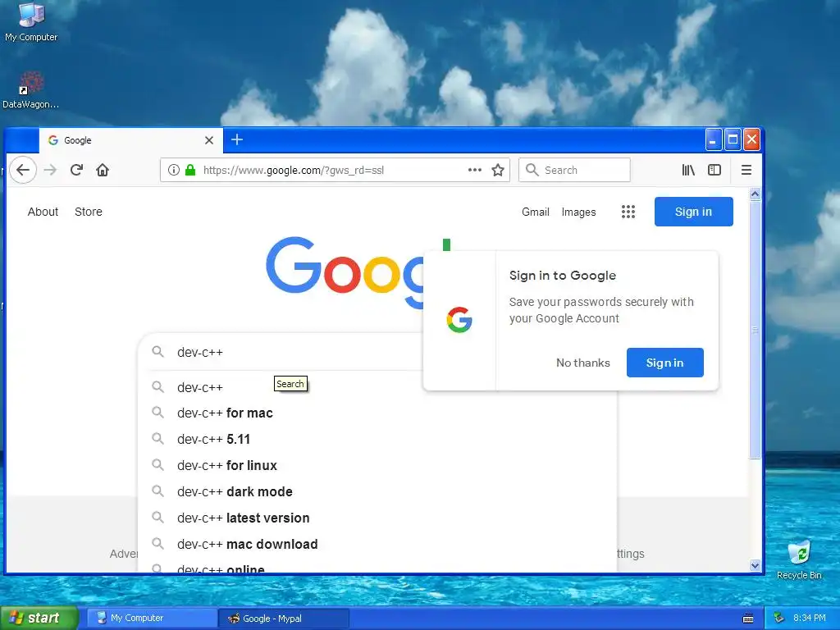The width and height of the screenshot is (840, 630).
Task: Click the browser toolbar Search field
Action: (x=574, y=170)
